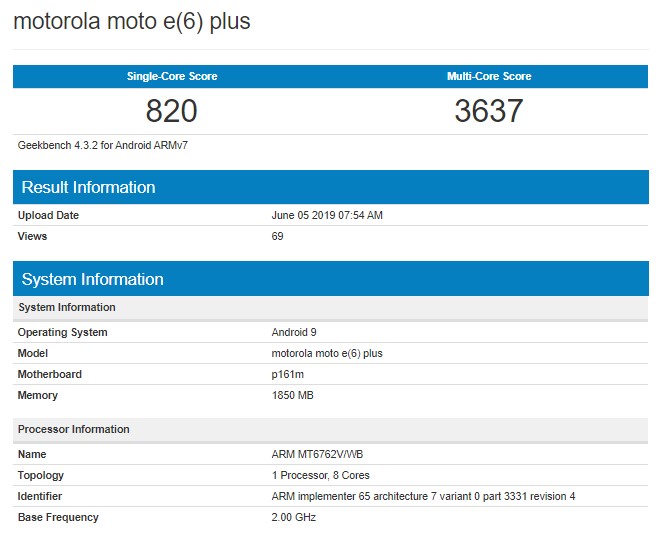Click the Geekbench 4.3.2 for Android ARMv7 text
The height and width of the screenshot is (537, 660).
103,145
